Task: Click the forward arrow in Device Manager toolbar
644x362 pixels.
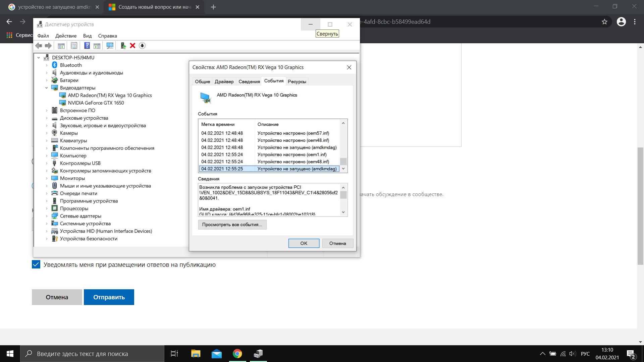Action: point(48,46)
